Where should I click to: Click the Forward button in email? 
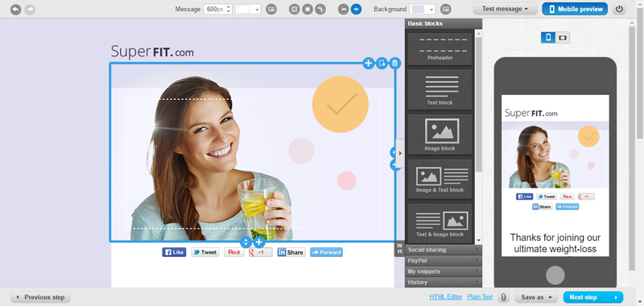(x=326, y=252)
